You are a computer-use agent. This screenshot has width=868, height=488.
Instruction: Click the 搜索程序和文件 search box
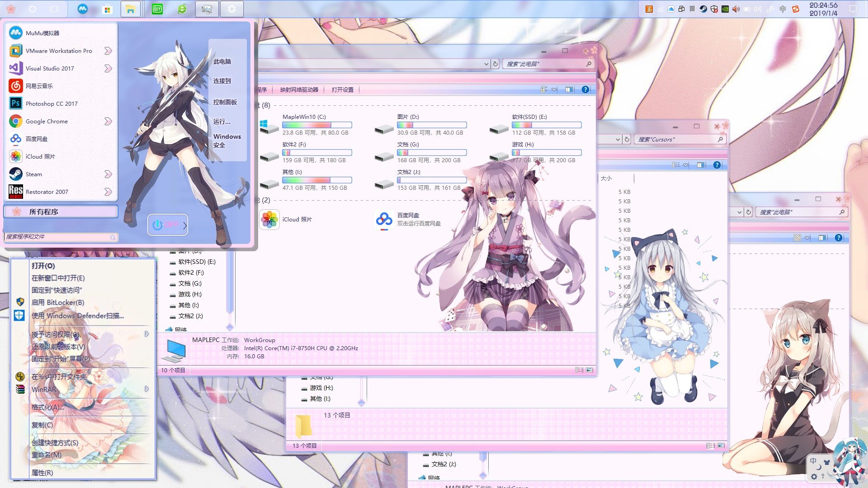click(x=61, y=237)
